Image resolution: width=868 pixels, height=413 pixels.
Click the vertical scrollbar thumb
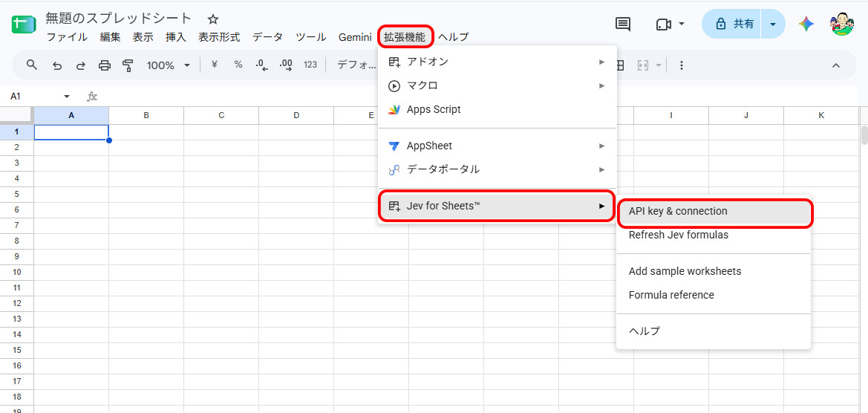[x=864, y=135]
